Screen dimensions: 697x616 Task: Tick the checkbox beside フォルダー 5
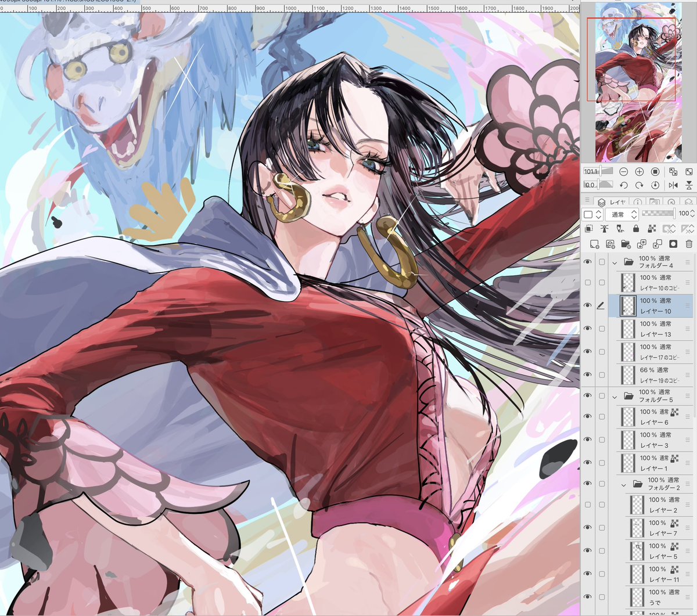point(602,396)
